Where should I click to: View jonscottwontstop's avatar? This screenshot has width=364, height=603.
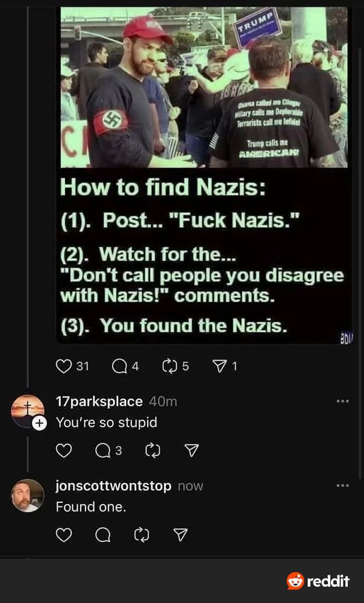(29, 496)
